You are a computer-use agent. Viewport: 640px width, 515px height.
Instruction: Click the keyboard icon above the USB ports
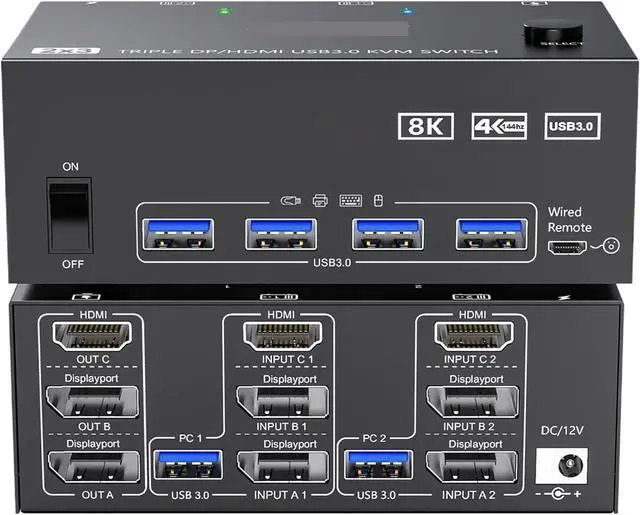(350, 200)
